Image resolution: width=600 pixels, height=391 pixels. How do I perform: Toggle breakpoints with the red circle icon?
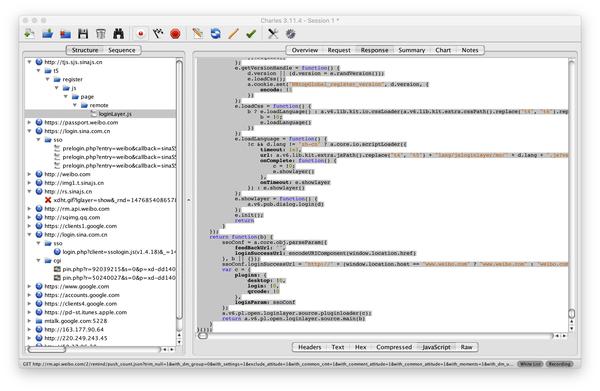tap(175, 34)
